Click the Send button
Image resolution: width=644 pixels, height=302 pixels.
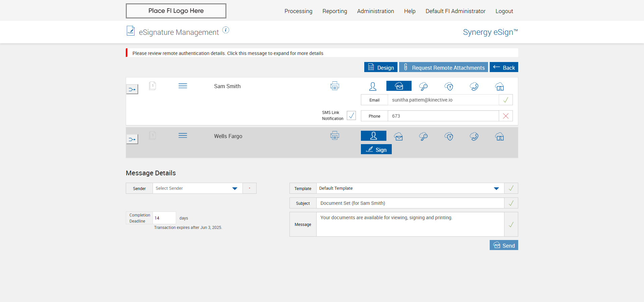pyautogui.click(x=504, y=245)
